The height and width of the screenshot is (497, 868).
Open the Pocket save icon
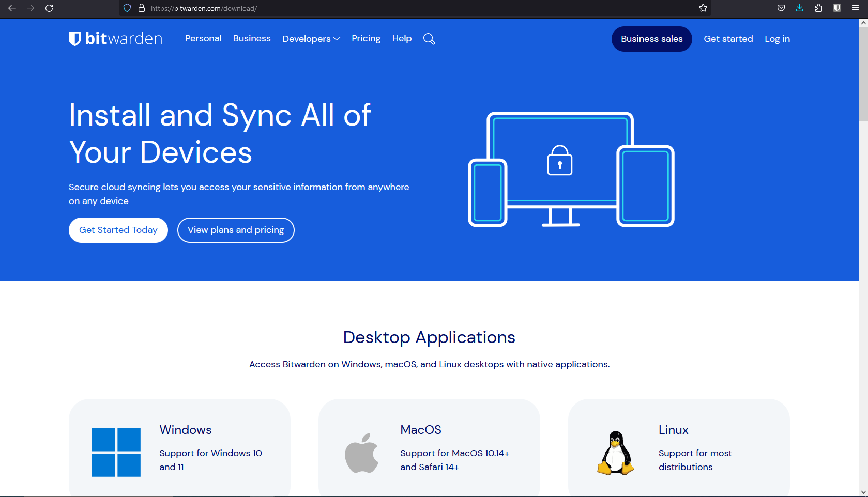[781, 8]
